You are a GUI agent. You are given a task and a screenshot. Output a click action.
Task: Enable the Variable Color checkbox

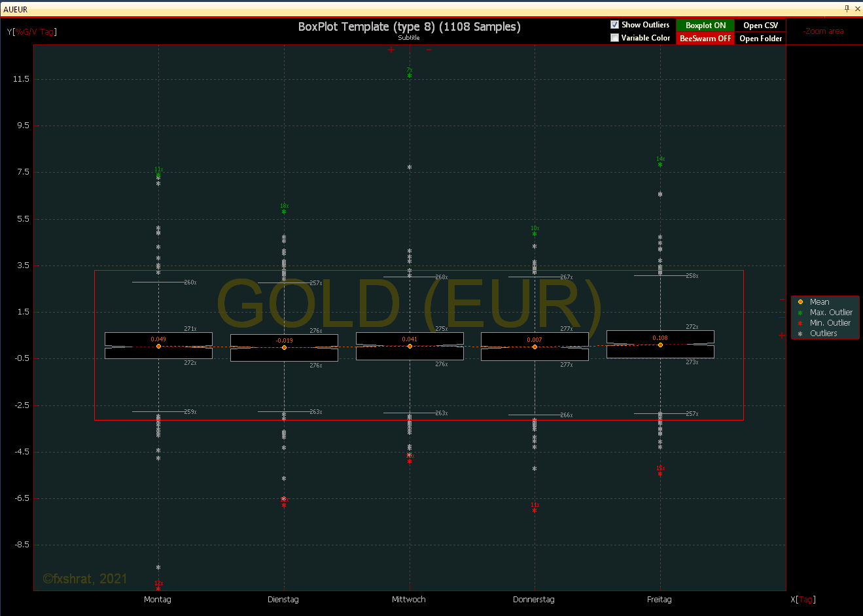point(614,38)
